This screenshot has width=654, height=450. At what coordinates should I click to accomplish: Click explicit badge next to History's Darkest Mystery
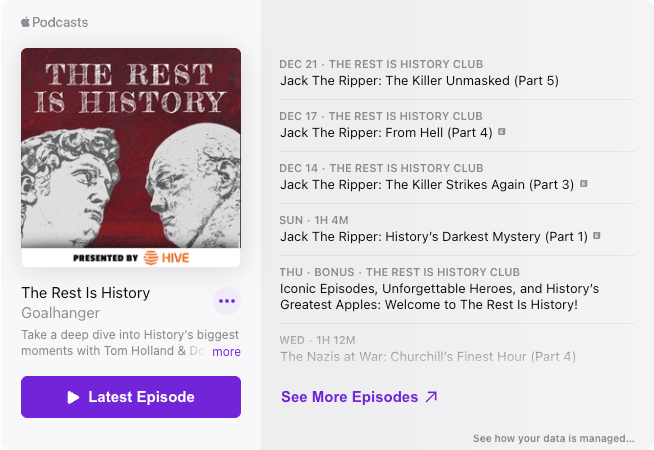(x=597, y=236)
